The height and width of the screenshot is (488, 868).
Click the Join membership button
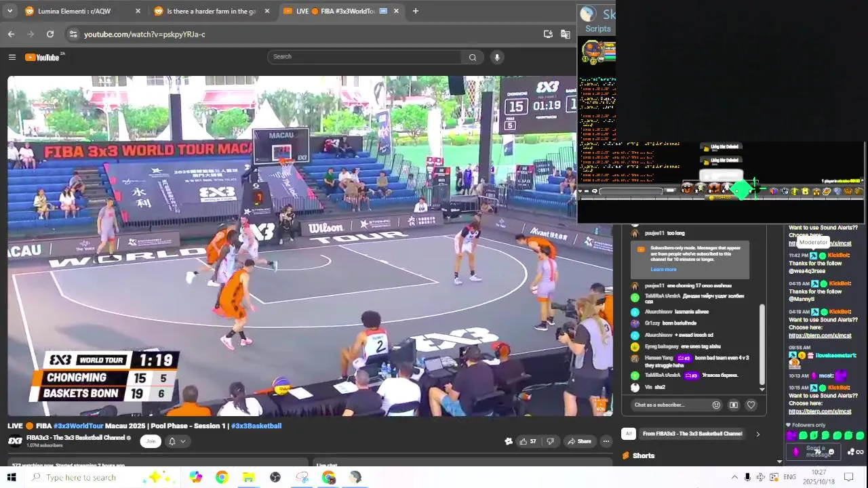pyautogui.click(x=151, y=441)
